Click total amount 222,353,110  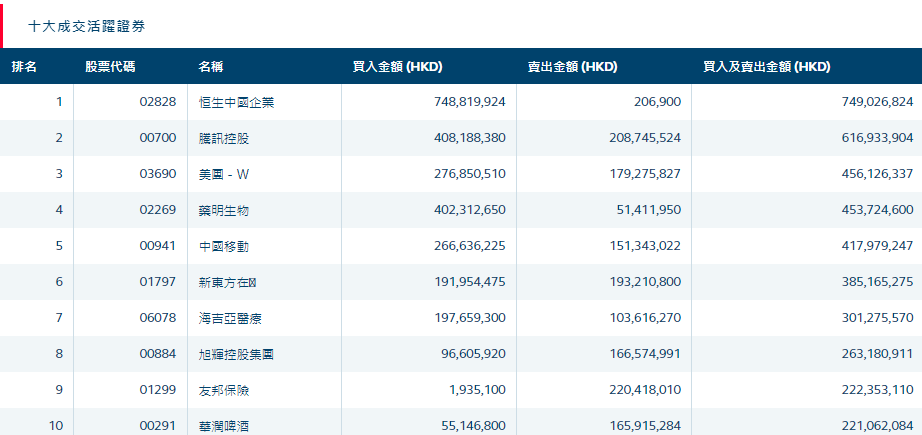click(878, 390)
